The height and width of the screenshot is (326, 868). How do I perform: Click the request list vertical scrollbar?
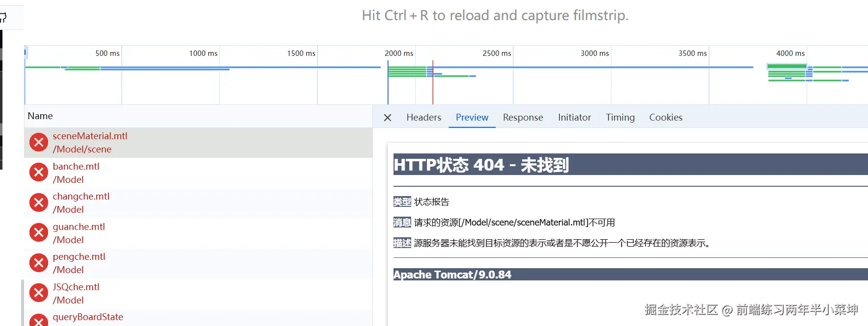click(22, 301)
